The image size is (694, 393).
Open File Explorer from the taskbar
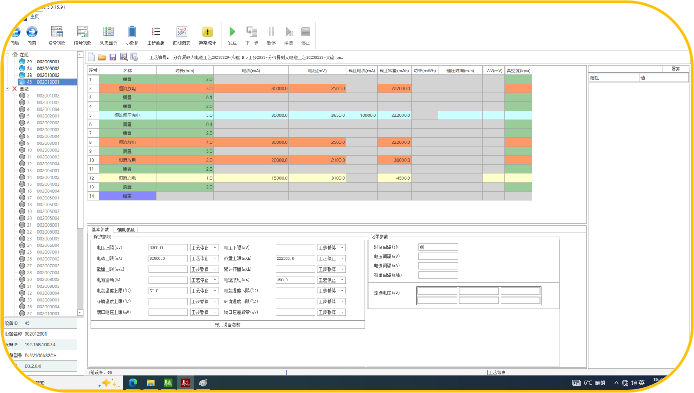150,383
